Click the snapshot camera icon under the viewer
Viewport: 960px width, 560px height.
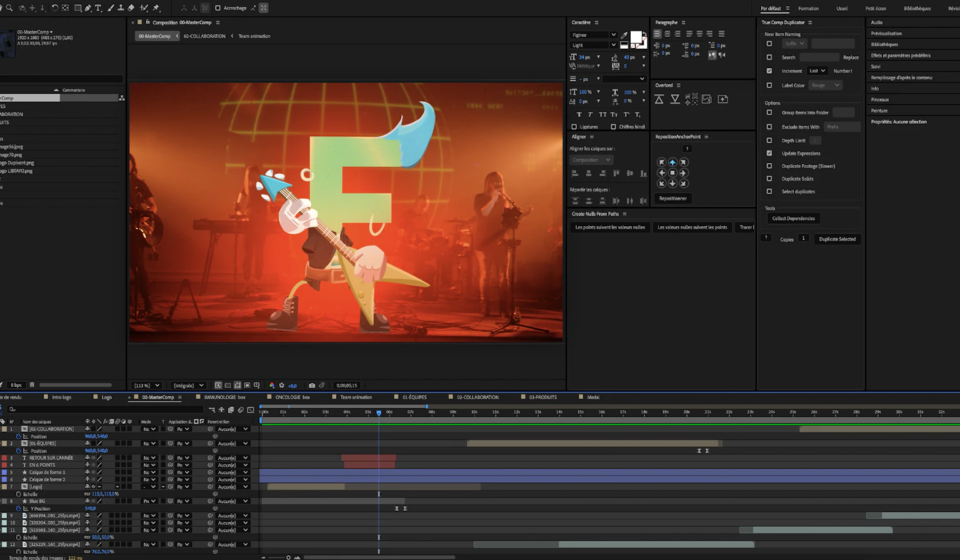pos(312,386)
